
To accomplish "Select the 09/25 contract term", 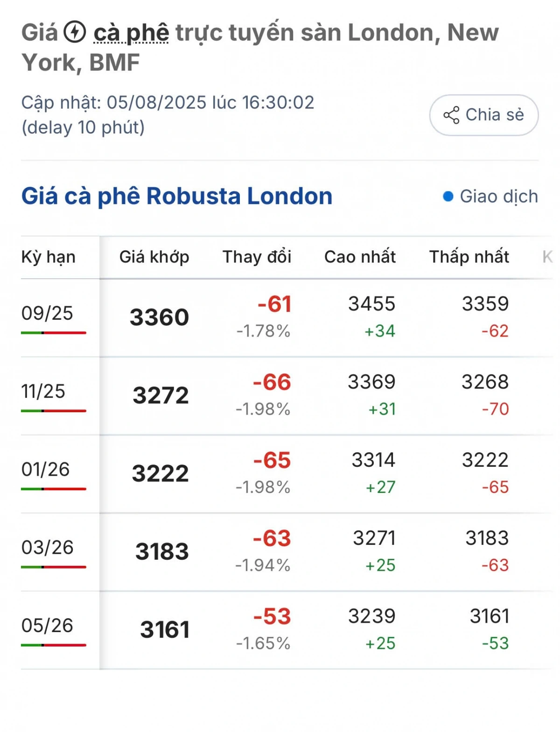I will pyautogui.click(x=47, y=313).
